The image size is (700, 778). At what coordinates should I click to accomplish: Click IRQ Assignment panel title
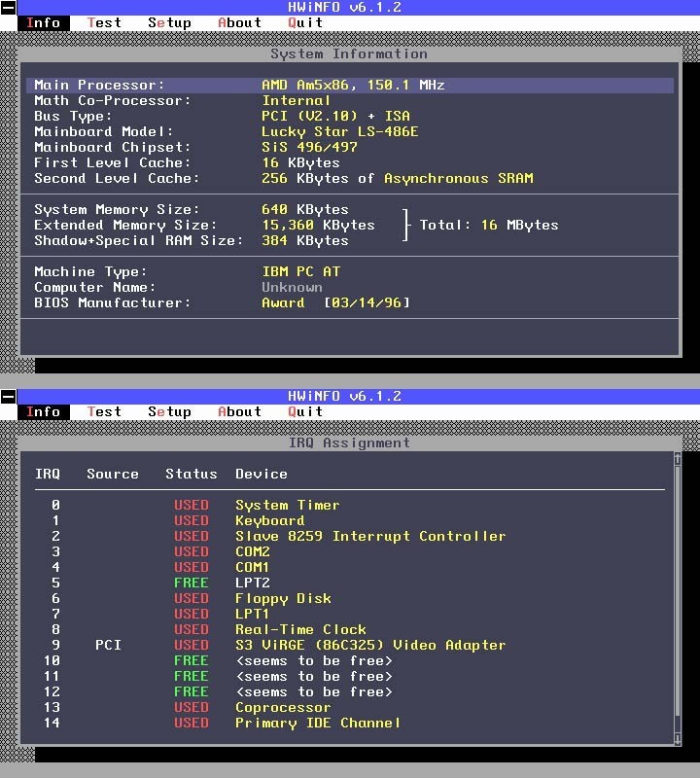click(350, 443)
